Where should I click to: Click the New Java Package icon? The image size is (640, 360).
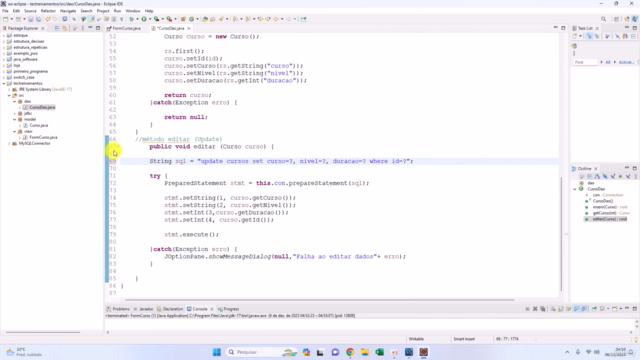pos(183,19)
